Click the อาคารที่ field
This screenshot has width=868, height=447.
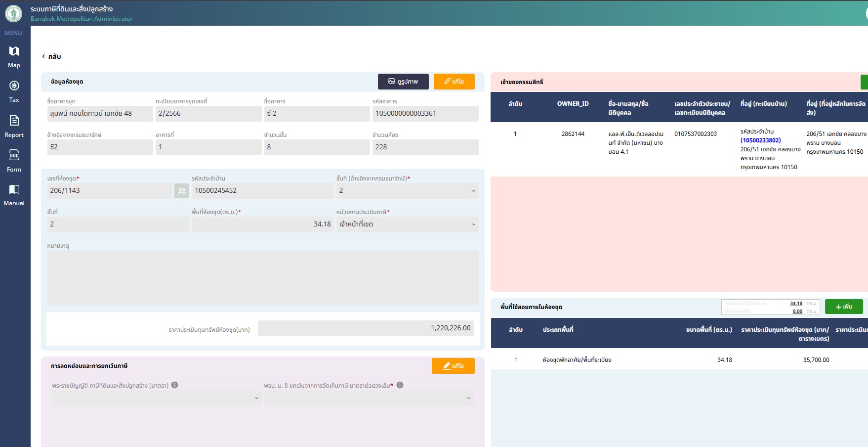click(x=208, y=147)
